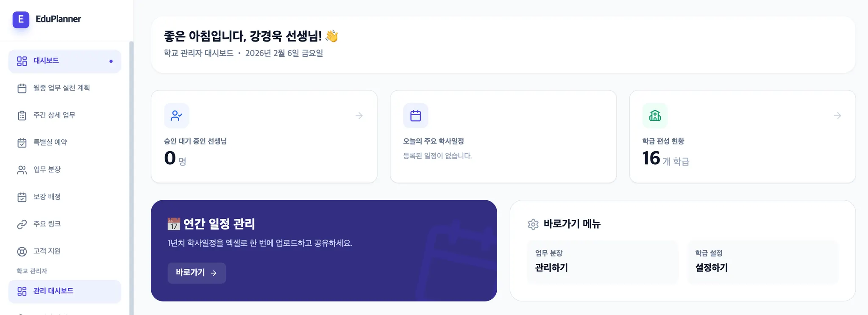Open 학급 설정 설정하기 shortcut
The height and width of the screenshot is (315, 868).
pos(762,261)
